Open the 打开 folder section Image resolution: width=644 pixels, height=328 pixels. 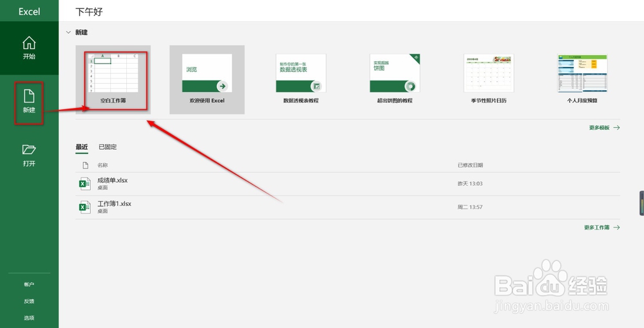click(x=29, y=156)
